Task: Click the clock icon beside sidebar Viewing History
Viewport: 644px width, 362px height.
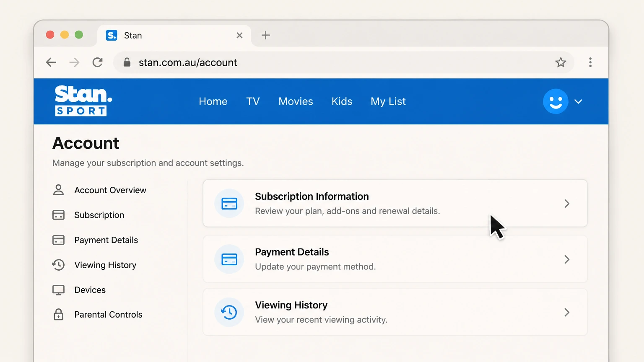Action: pos(59,265)
